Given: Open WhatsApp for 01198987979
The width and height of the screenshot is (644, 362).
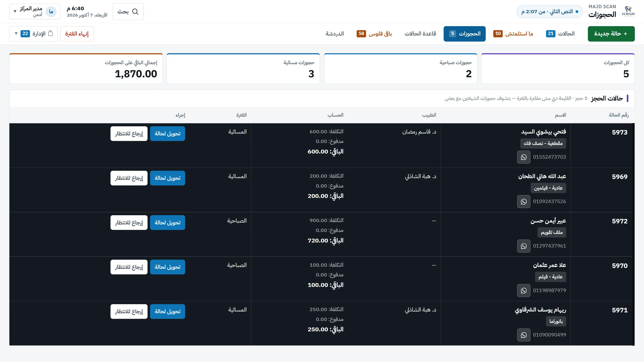Looking at the screenshot, I should (524, 291).
